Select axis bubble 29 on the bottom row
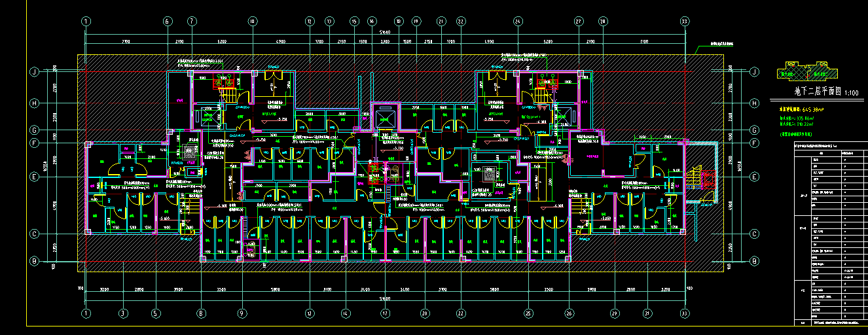The image size is (868, 335). (x=614, y=313)
